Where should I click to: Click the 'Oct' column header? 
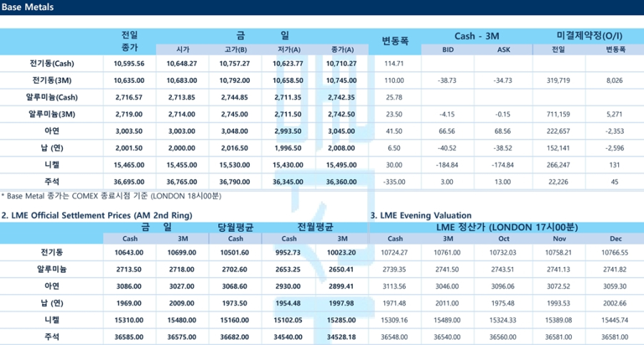[504, 238]
